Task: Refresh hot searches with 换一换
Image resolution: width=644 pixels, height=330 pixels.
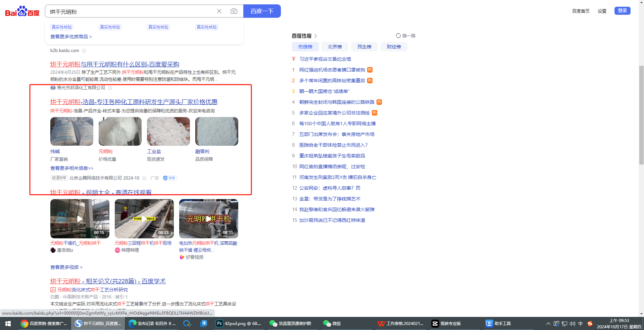Action: tap(406, 36)
